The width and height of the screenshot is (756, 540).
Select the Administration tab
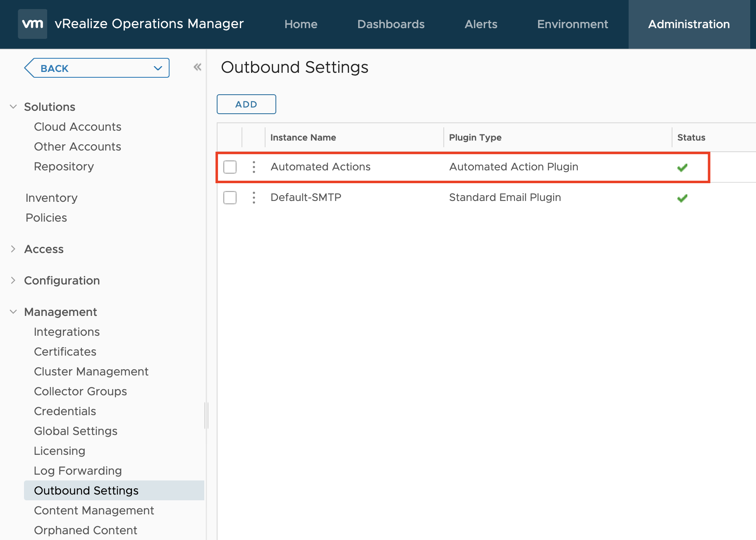(689, 24)
